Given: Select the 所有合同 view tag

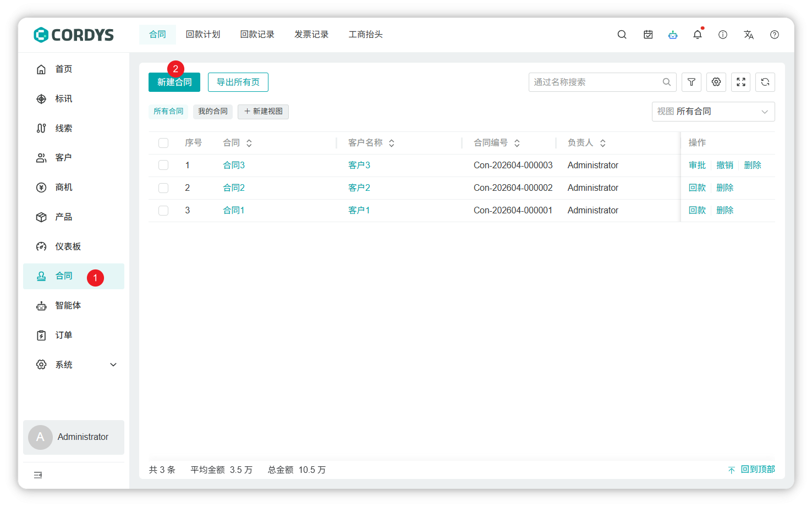Looking at the screenshot, I should coord(168,112).
